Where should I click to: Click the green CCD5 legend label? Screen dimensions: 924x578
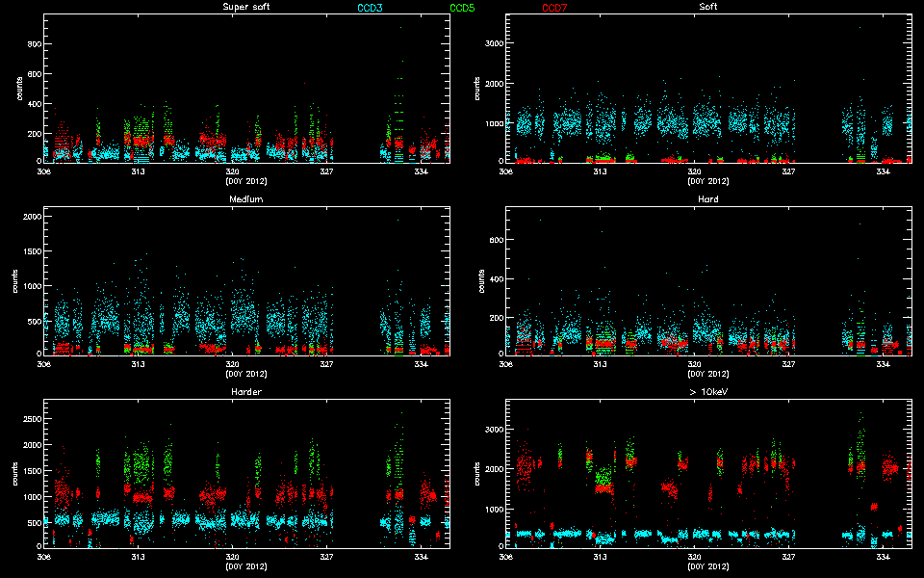coord(462,8)
